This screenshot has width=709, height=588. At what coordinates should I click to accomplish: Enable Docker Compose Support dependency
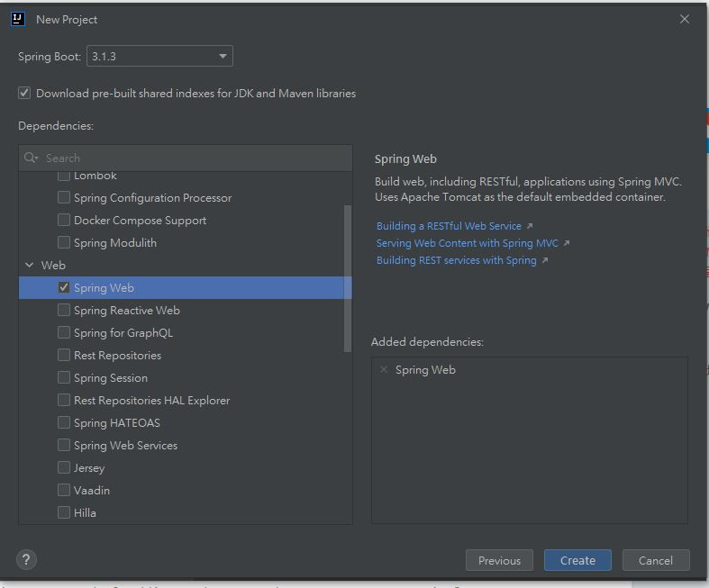(x=64, y=220)
